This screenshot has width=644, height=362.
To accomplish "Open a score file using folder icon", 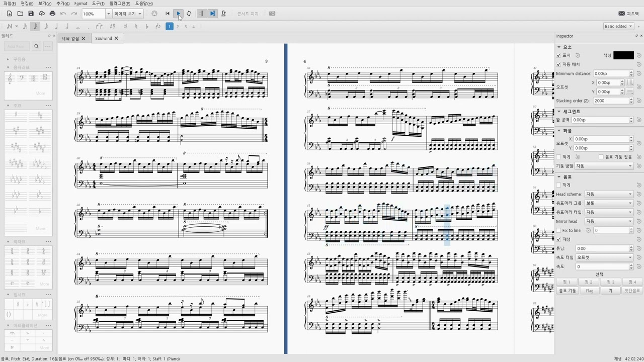I will [20, 14].
